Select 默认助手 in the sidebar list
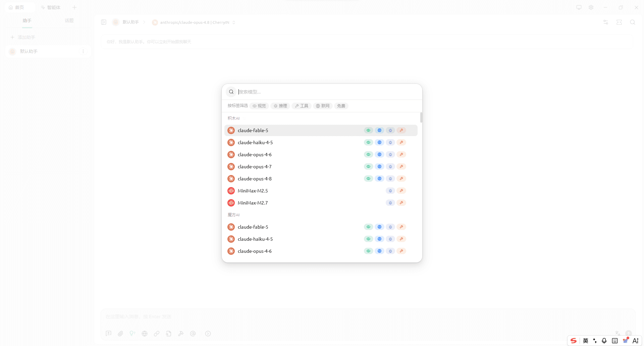644x346 pixels. 48,51
